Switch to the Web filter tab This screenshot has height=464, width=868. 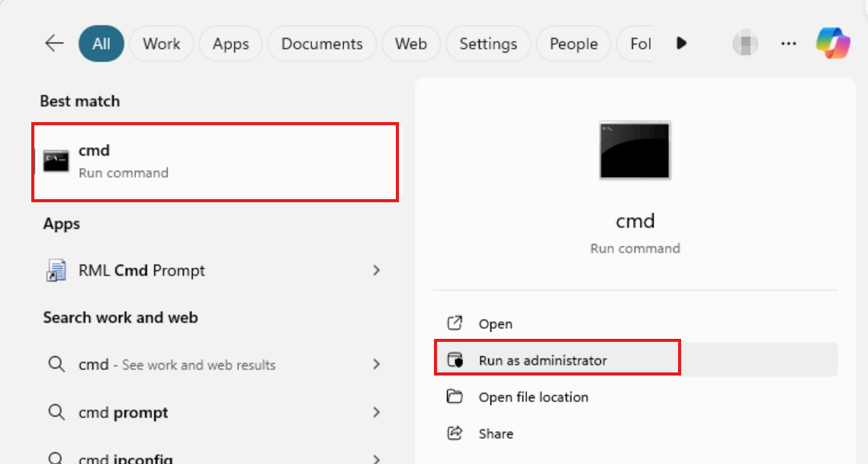pos(411,43)
